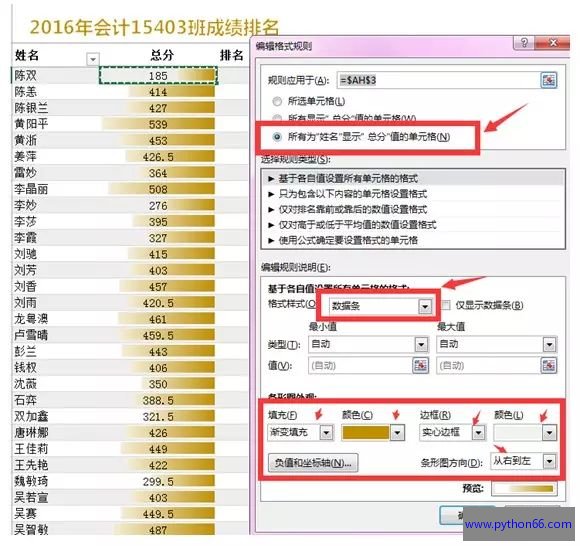Image resolution: width=580 pixels, height=546 pixels.
Task: Click the name cell 魏敏琦
Action: click(x=31, y=481)
